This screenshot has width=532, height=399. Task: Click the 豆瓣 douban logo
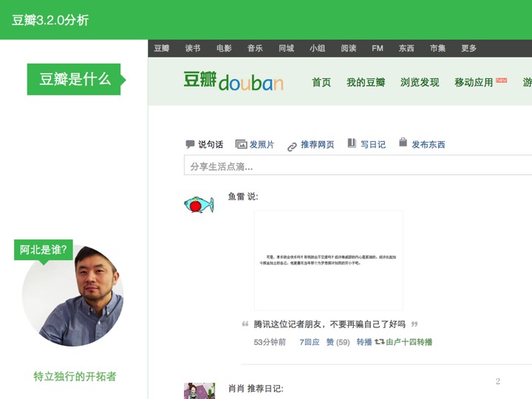point(233,81)
